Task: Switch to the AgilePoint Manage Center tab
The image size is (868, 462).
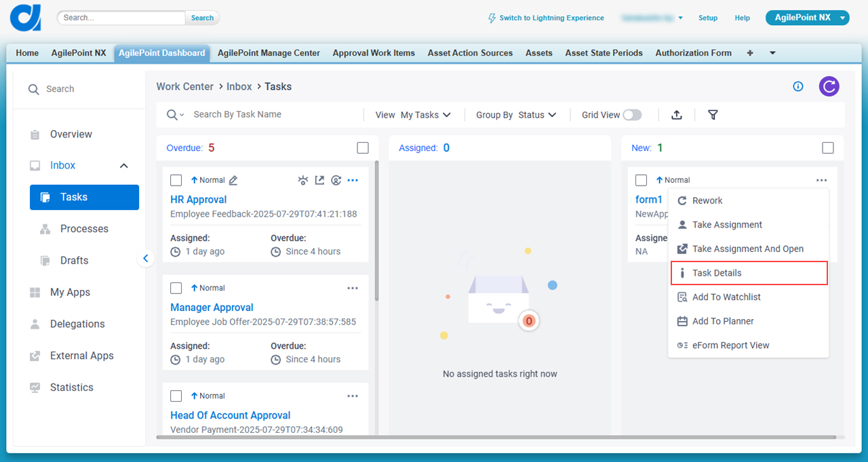Action: pyautogui.click(x=269, y=53)
